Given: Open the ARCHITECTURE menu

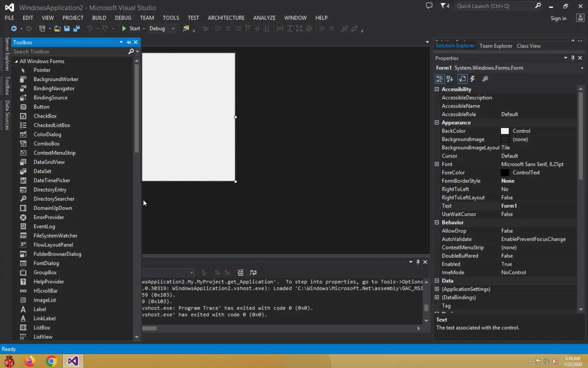Looking at the screenshot, I should click(226, 18).
